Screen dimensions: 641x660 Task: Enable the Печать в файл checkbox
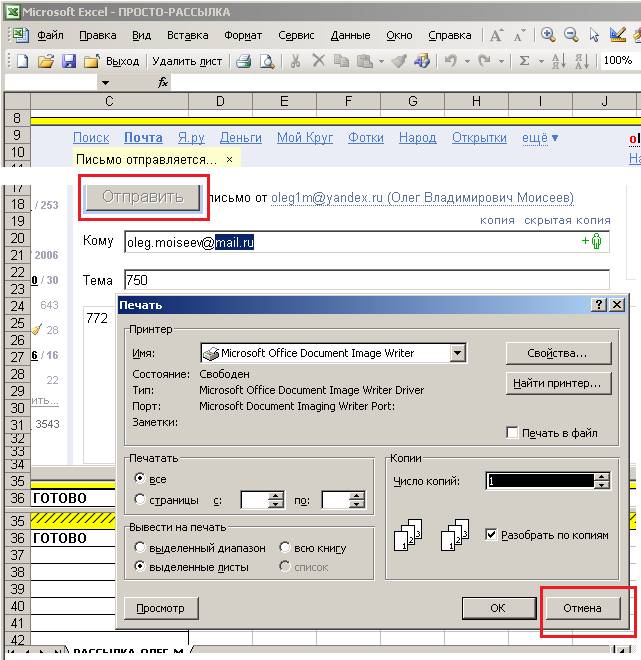[x=512, y=433]
